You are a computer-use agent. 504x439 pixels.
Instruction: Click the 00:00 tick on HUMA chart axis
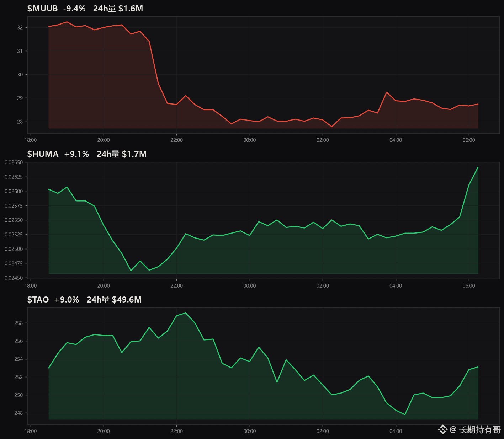[x=249, y=285]
